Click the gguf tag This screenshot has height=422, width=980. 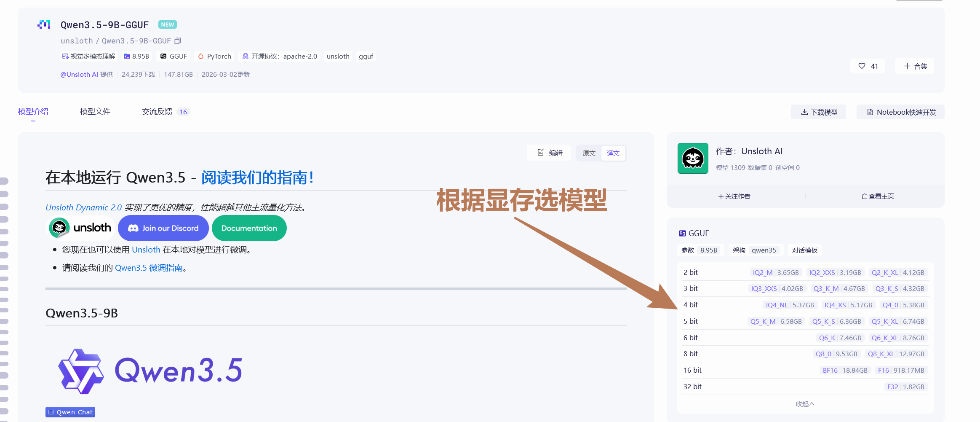pyautogui.click(x=366, y=56)
